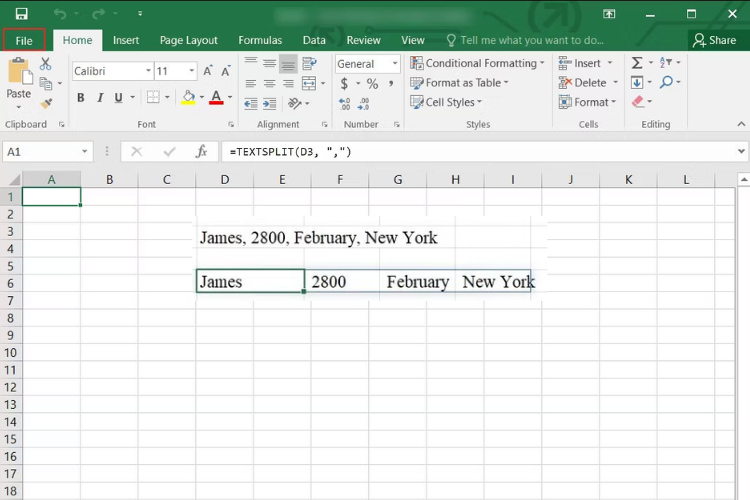
Task: Open the font size 11 dropdown
Action: pyautogui.click(x=191, y=71)
